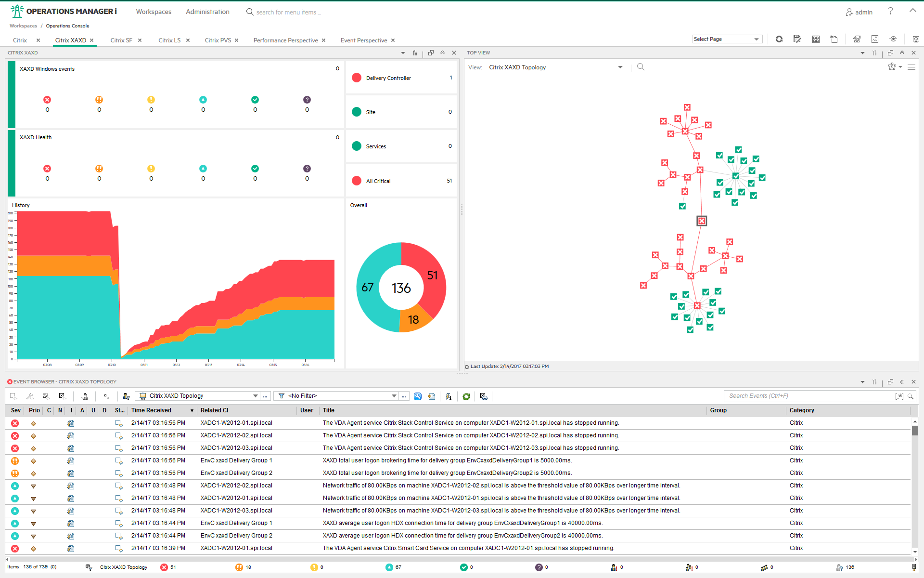Open the Administration menu

207,12
